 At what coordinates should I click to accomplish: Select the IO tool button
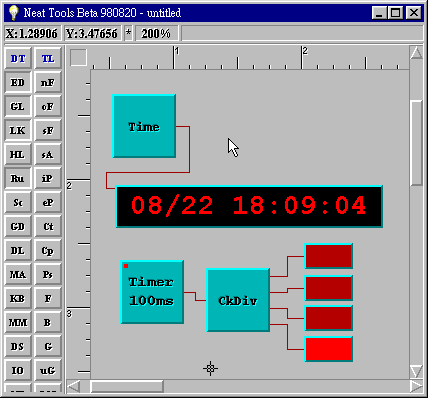(18, 370)
